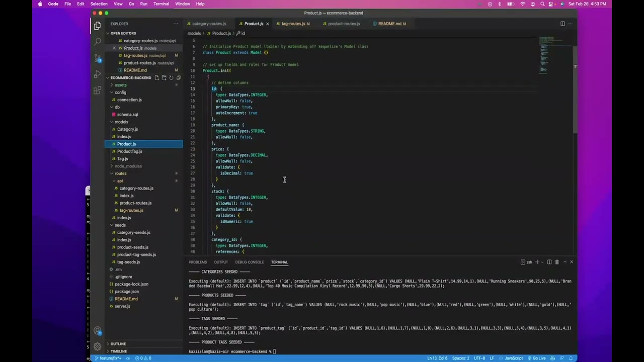Select UTF-8 encoding in status bar
This screenshot has height=362, width=644.
tap(479, 358)
